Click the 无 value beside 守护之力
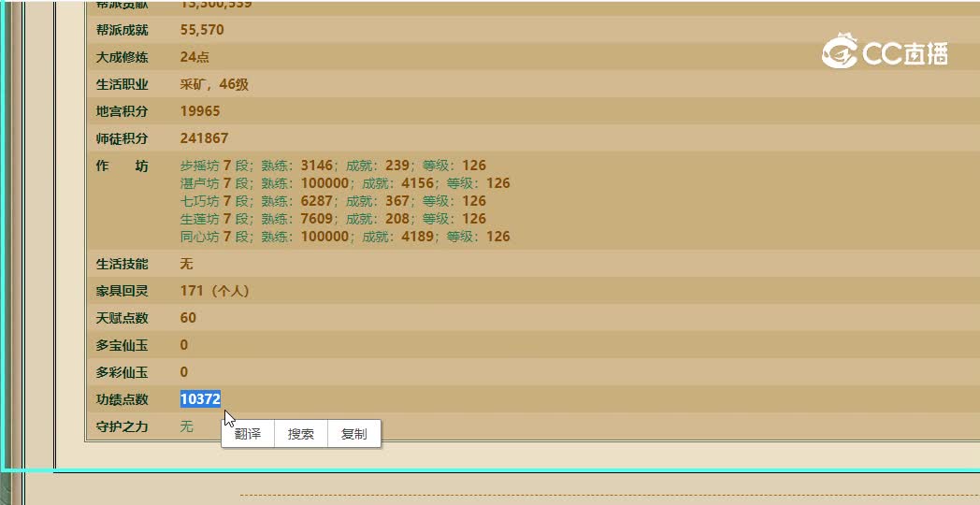This screenshot has height=505, width=980. point(186,426)
